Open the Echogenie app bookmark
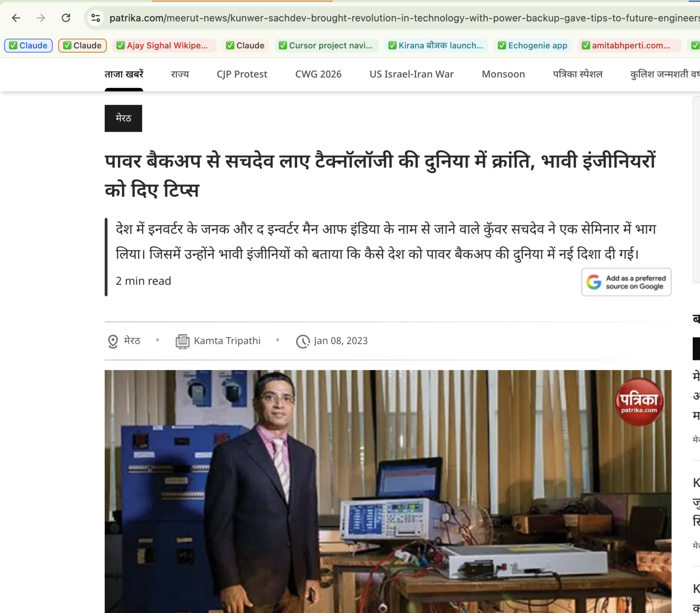 tap(533, 45)
